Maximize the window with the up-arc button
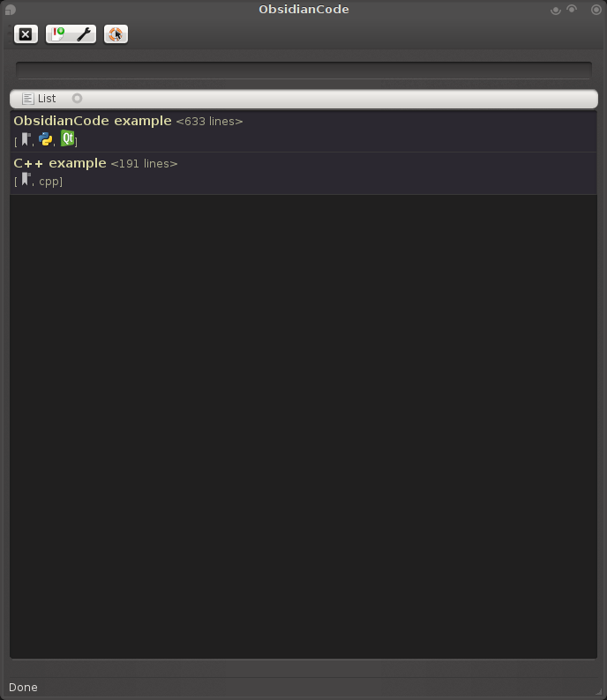The height and width of the screenshot is (700, 607). click(572, 9)
